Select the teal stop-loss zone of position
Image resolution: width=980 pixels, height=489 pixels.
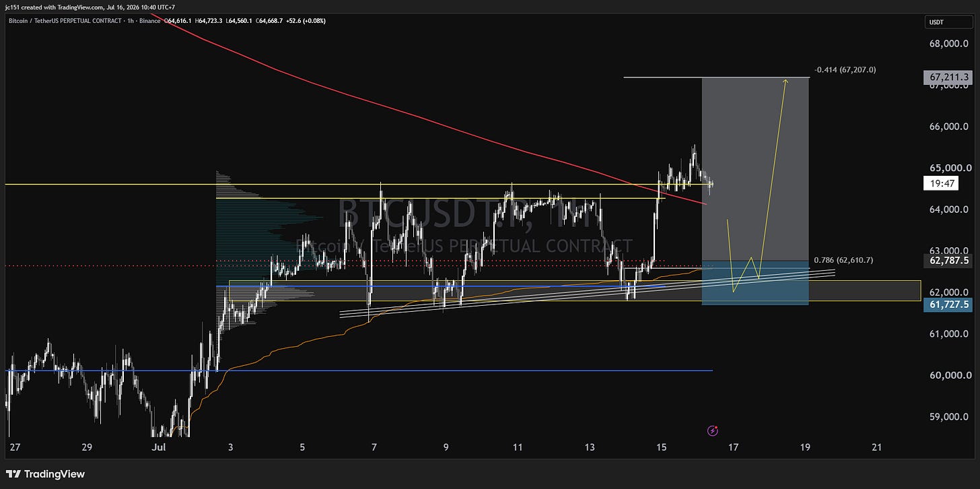[x=755, y=283]
